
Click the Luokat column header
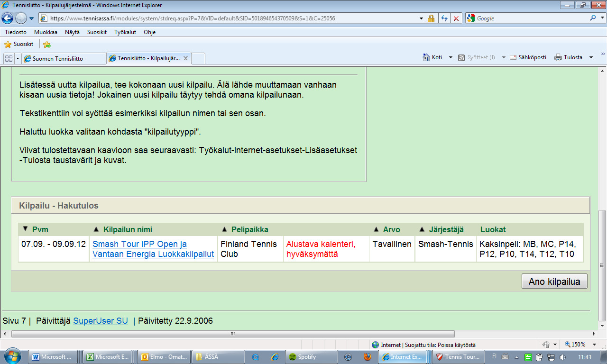click(493, 229)
